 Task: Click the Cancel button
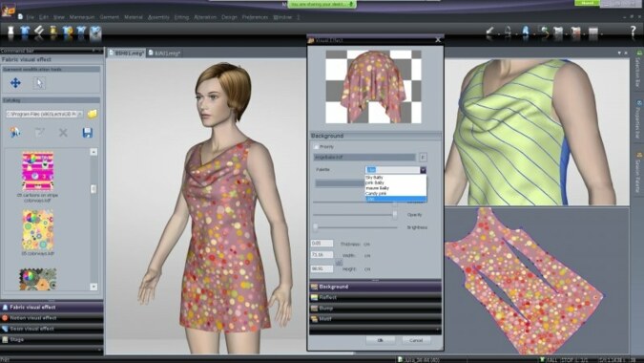416,340
